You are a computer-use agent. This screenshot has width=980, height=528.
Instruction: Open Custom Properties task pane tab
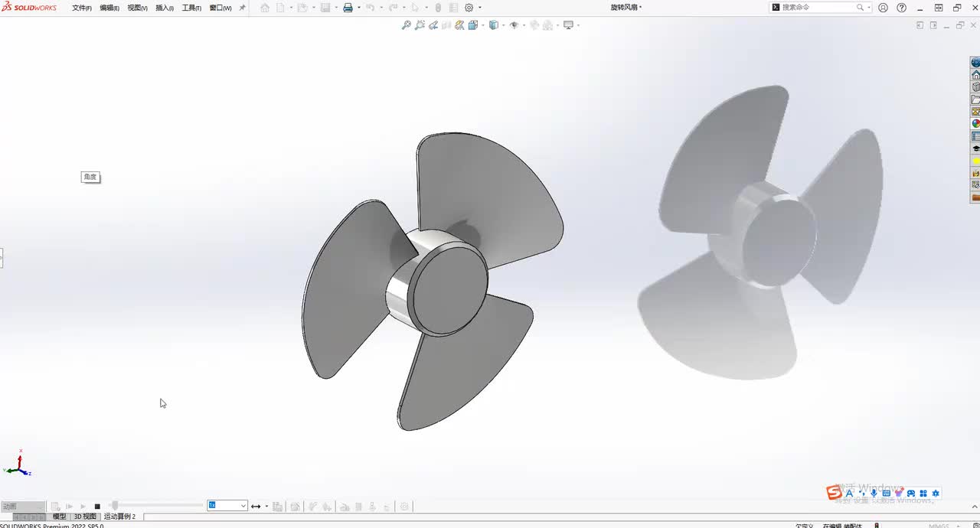coord(975,136)
